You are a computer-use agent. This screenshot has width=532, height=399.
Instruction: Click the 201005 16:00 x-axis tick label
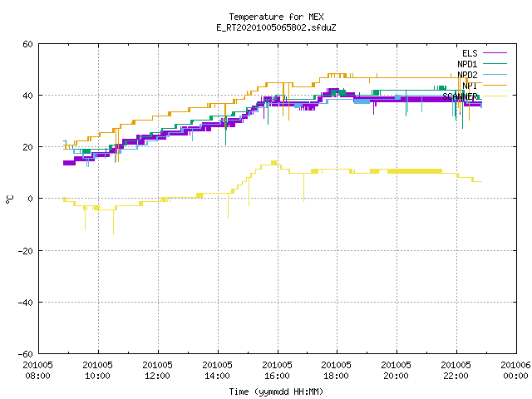[277, 371]
